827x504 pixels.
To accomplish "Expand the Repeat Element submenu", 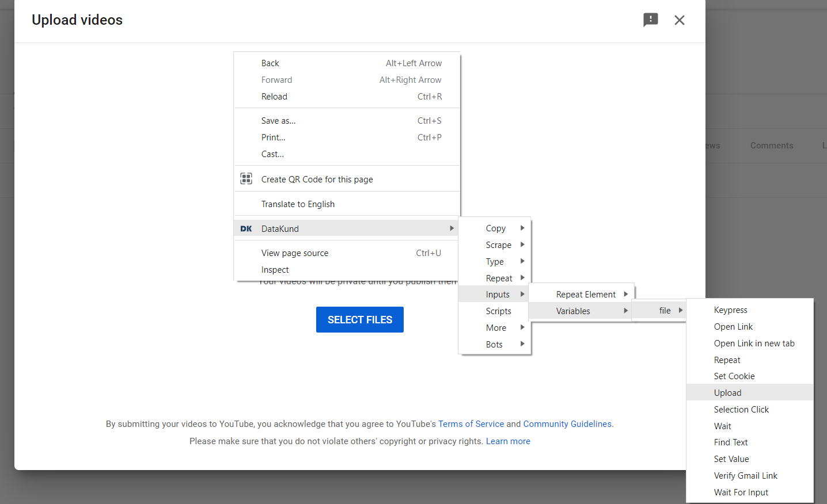I will (585, 295).
